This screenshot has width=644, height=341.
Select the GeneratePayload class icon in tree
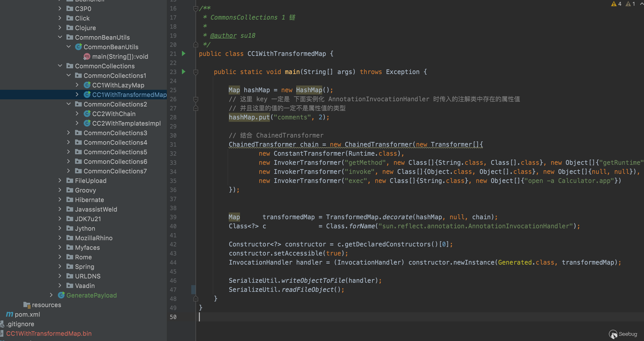coord(61,295)
